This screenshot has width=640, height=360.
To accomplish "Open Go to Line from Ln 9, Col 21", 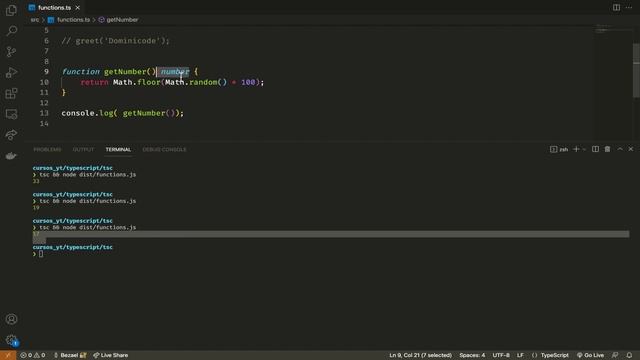I will tap(420, 355).
